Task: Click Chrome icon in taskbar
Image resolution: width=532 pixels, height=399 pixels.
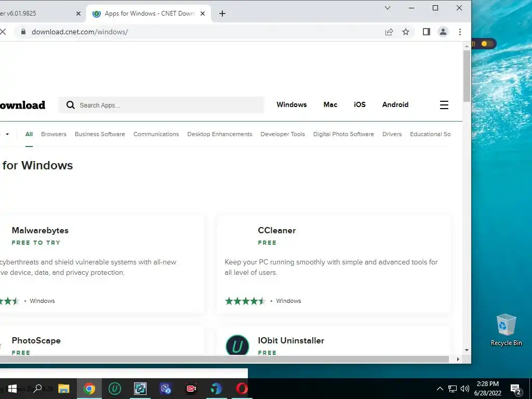Action: [x=89, y=389]
